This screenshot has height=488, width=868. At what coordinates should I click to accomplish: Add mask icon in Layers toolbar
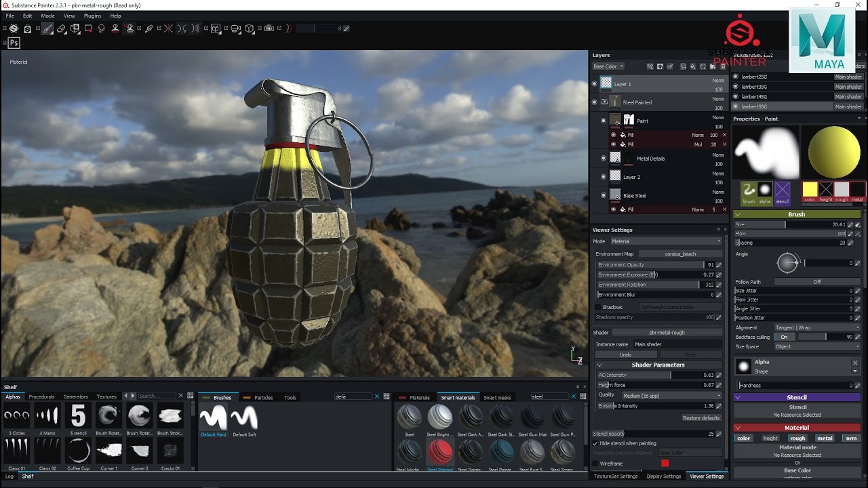point(660,66)
